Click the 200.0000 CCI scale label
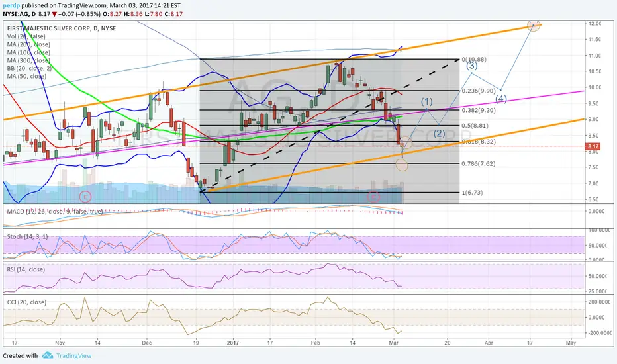Image resolution: width=617 pixels, height=364 pixels. coord(598,302)
